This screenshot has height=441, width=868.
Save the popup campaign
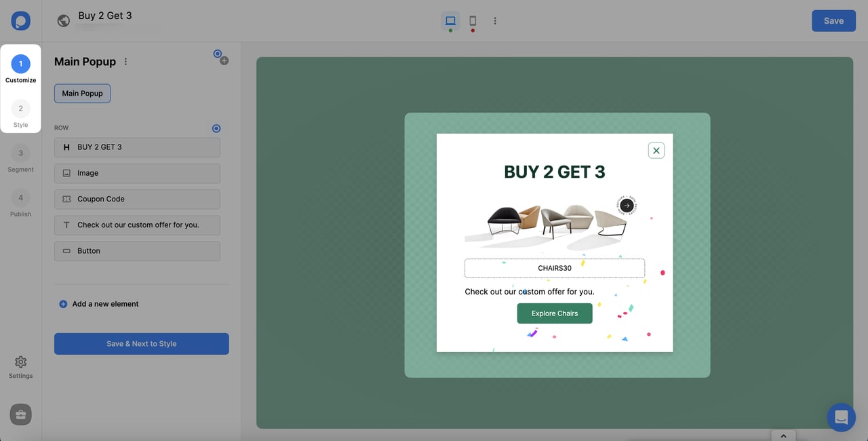[833, 21]
